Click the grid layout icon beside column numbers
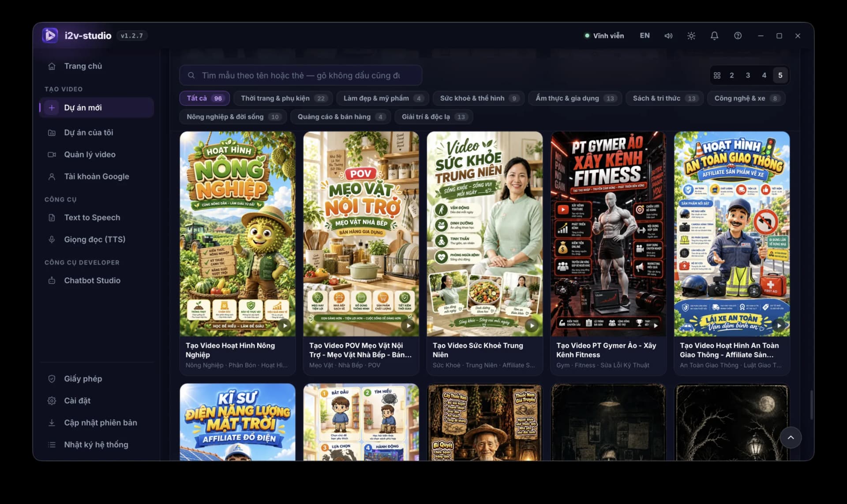The image size is (847, 504). click(x=717, y=75)
